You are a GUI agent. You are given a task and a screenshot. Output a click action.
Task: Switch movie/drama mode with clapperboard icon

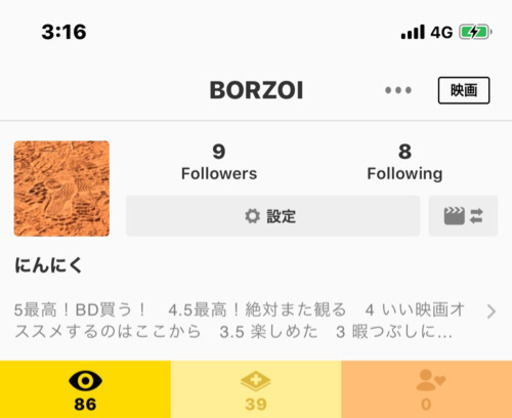point(463,216)
